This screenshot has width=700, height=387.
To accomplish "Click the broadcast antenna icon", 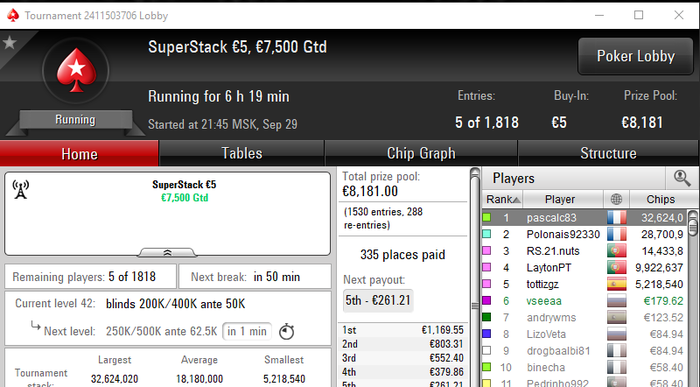I will pos(21,190).
